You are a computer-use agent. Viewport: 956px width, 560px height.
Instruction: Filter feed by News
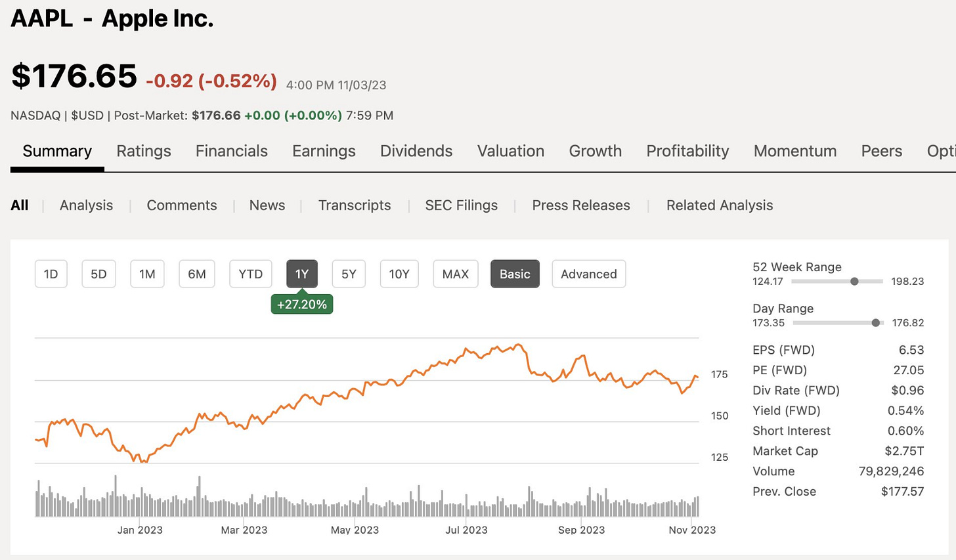(x=267, y=205)
